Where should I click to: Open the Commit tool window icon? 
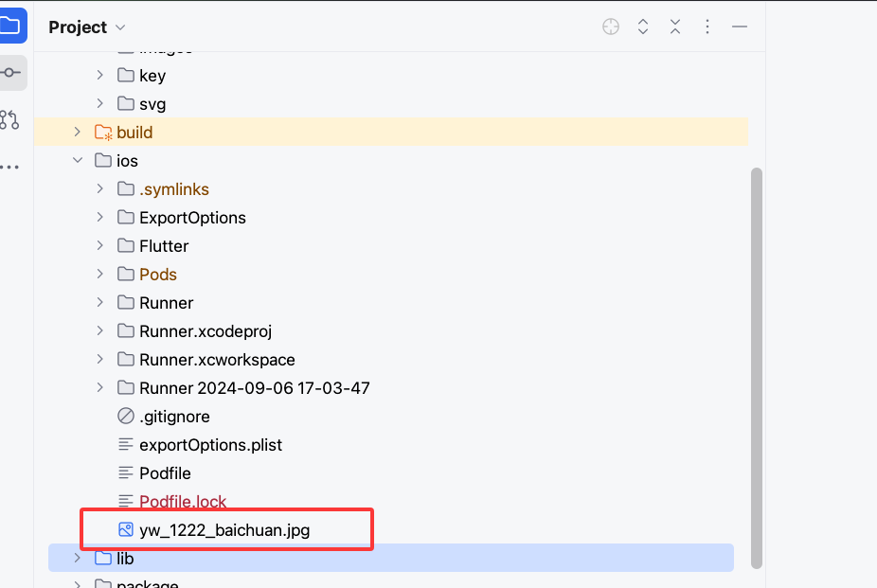(10, 73)
